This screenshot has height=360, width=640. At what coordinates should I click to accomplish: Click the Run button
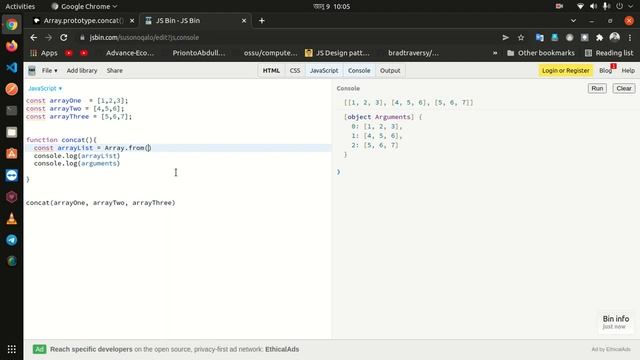tap(597, 88)
